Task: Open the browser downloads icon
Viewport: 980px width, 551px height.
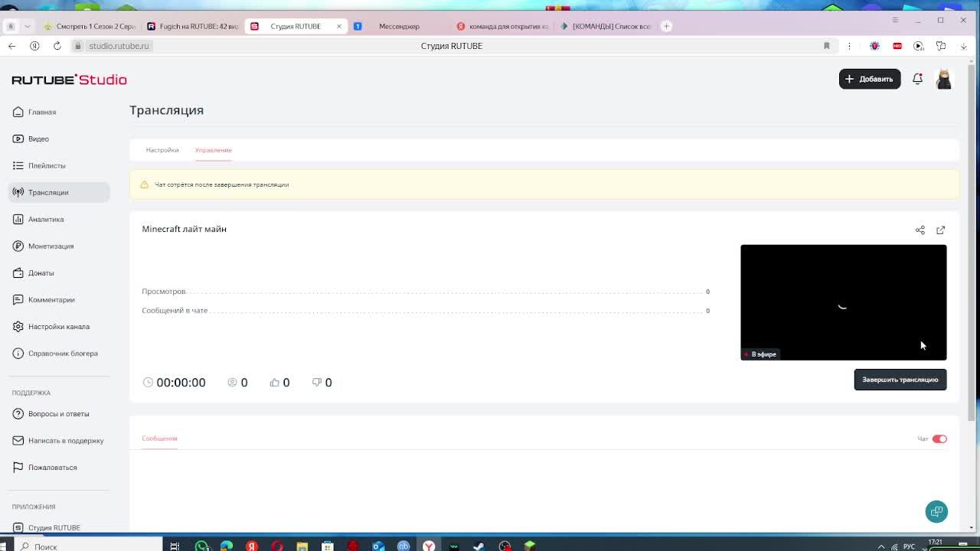Action: pos(963,46)
